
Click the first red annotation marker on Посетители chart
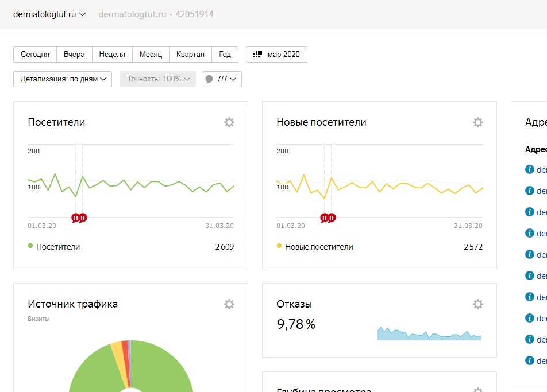tap(75, 218)
